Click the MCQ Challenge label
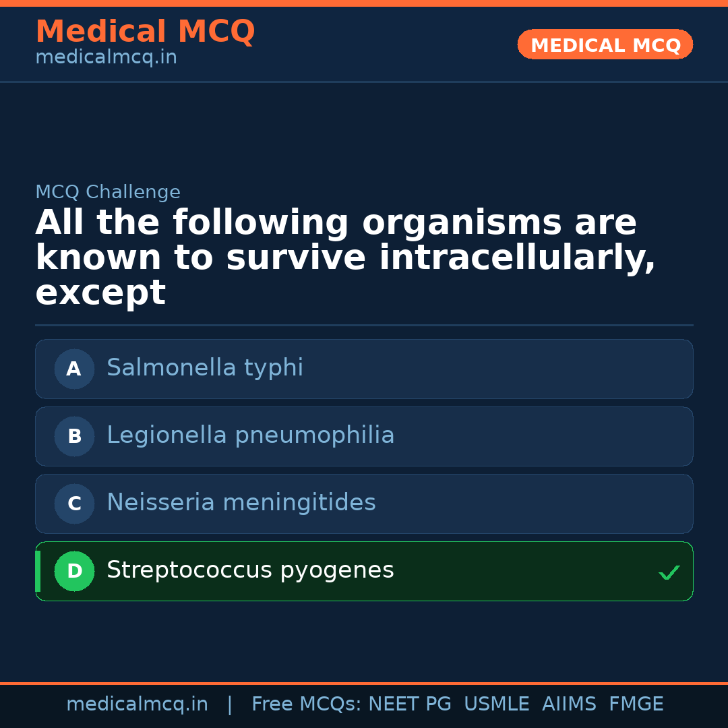 coord(108,192)
